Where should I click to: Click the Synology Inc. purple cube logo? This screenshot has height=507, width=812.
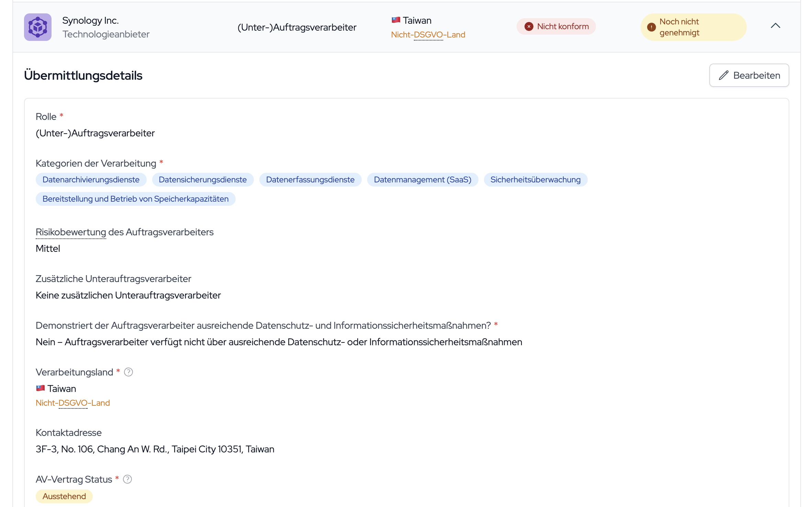tap(38, 27)
